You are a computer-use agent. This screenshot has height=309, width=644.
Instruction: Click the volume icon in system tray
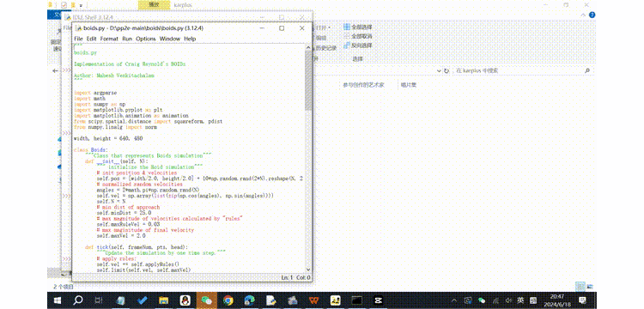pyautogui.click(x=508, y=300)
